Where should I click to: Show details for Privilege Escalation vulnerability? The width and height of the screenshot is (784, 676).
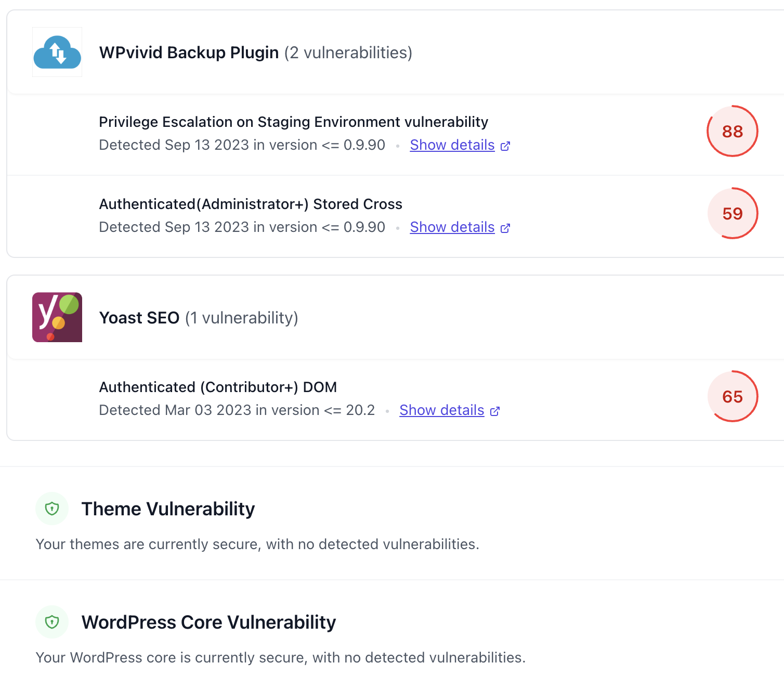pyautogui.click(x=452, y=145)
